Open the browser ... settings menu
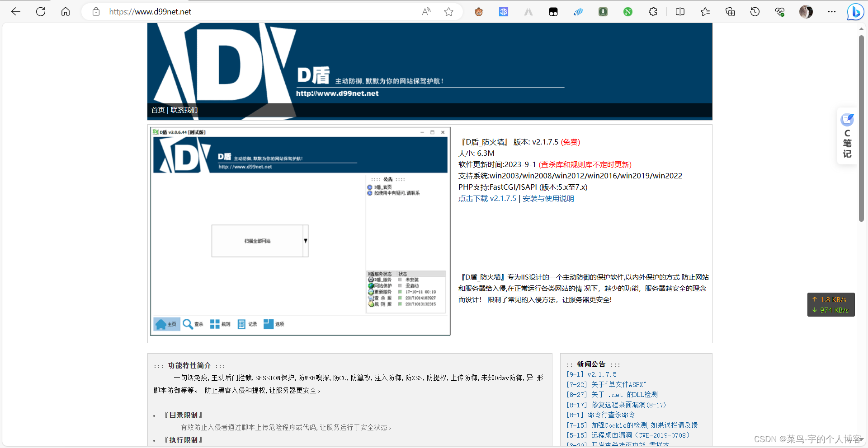868x448 pixels. click(831, 12)
